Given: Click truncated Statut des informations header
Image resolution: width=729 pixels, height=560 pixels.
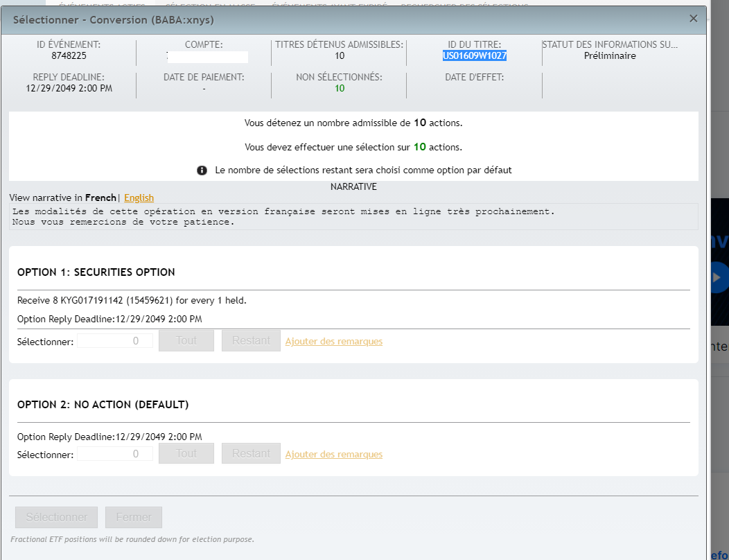Looking at the screenshot, I should 610,44.
